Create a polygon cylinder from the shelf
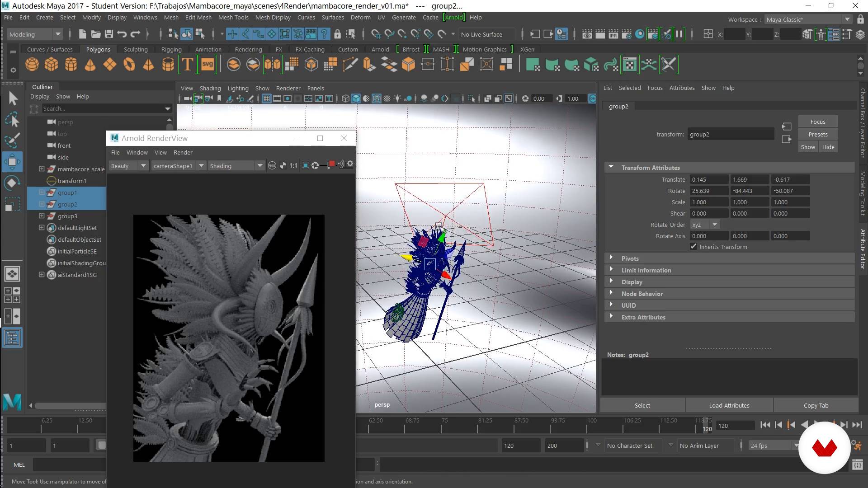The width and height of the screenshot is (868, 488). 71,65
